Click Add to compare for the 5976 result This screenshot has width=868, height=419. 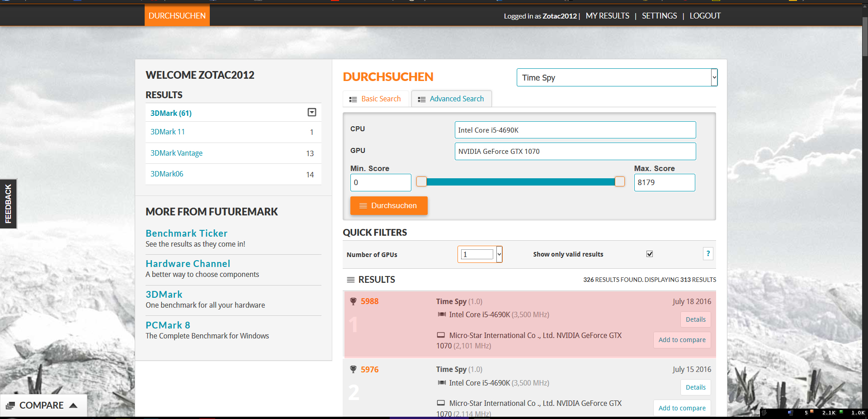[x=682, y=408]
